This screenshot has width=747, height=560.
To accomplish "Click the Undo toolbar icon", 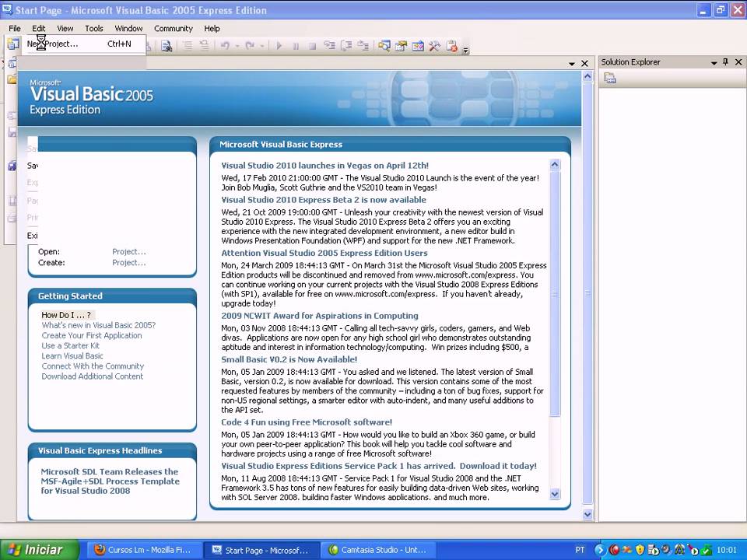I will (x=226, y=46).
